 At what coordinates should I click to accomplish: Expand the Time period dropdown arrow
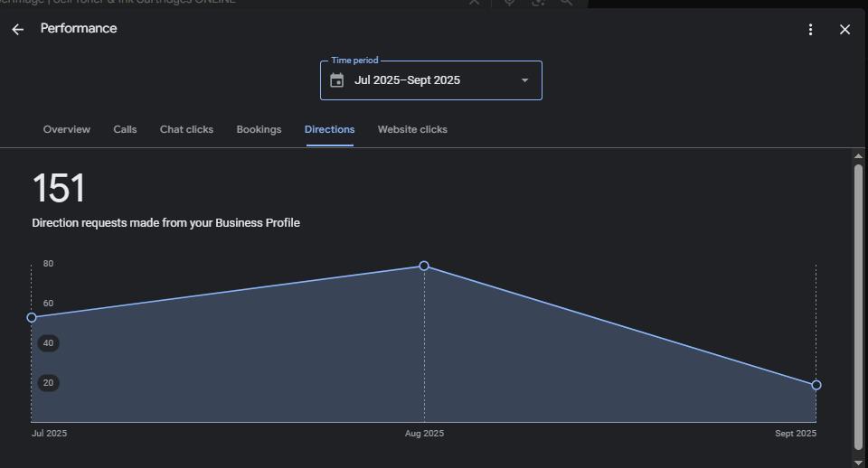pos(524,80)
